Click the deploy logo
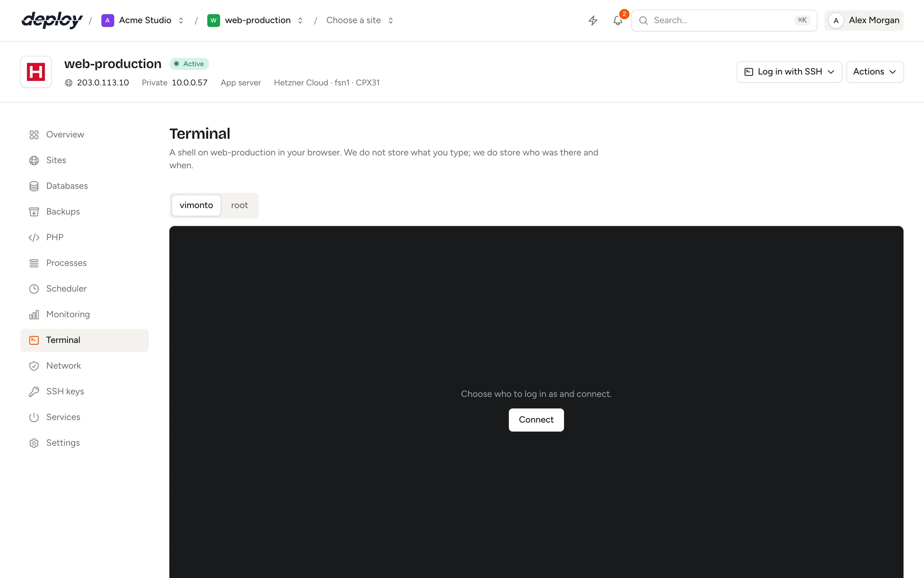Viewport: 924px width, 578px height. 52,20
